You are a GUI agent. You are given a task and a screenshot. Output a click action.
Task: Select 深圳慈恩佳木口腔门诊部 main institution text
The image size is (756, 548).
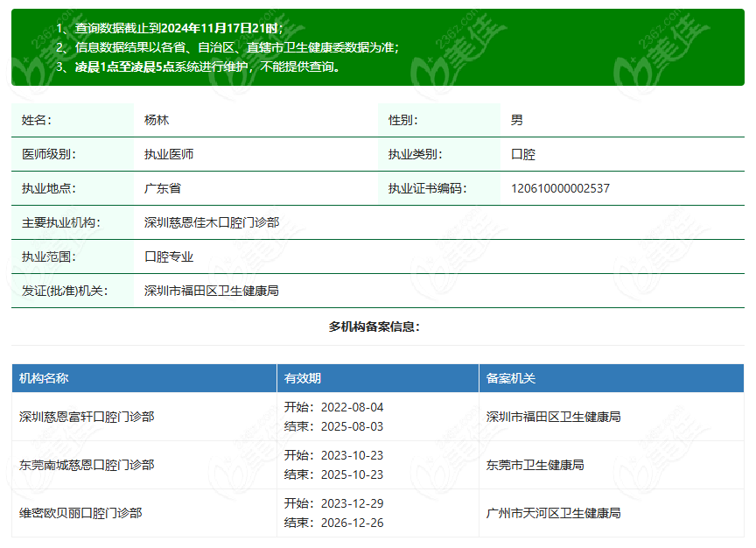pyautogui.click(x=212, y=222)
